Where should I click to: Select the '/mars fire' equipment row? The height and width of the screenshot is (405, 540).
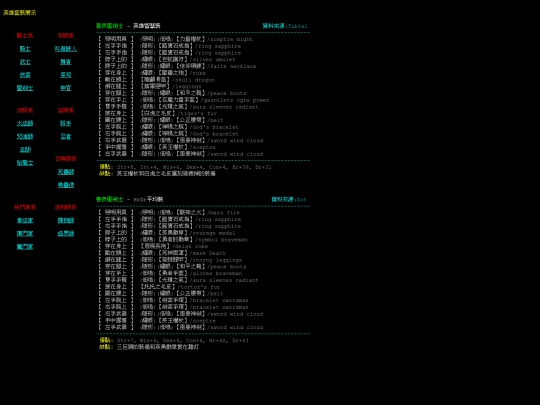point(169,213)
